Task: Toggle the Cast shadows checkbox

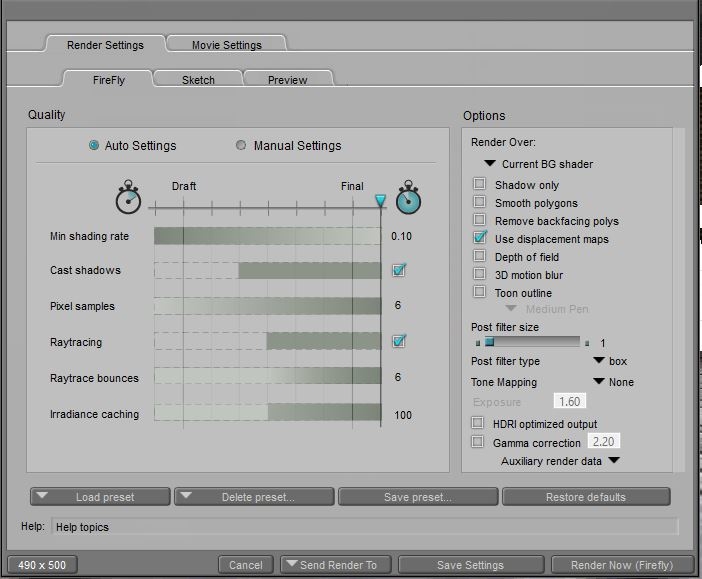Action: pos(399,270)
